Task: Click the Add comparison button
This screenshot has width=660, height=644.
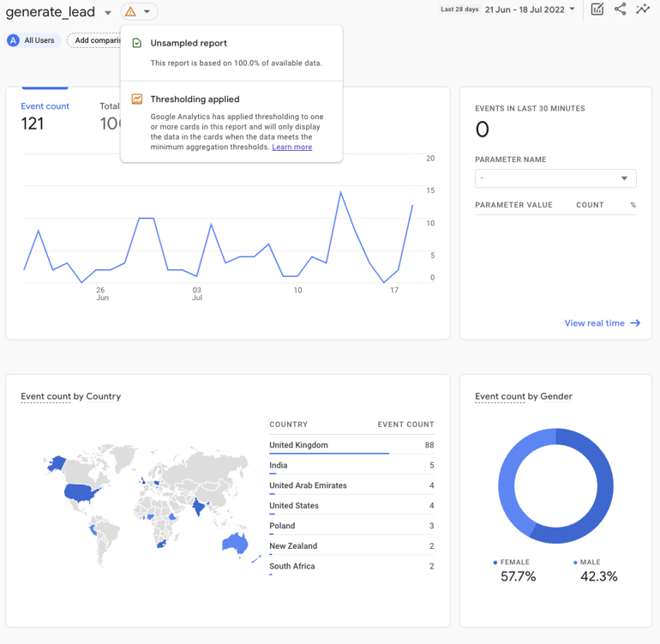Action: click(x=96, y=40)
